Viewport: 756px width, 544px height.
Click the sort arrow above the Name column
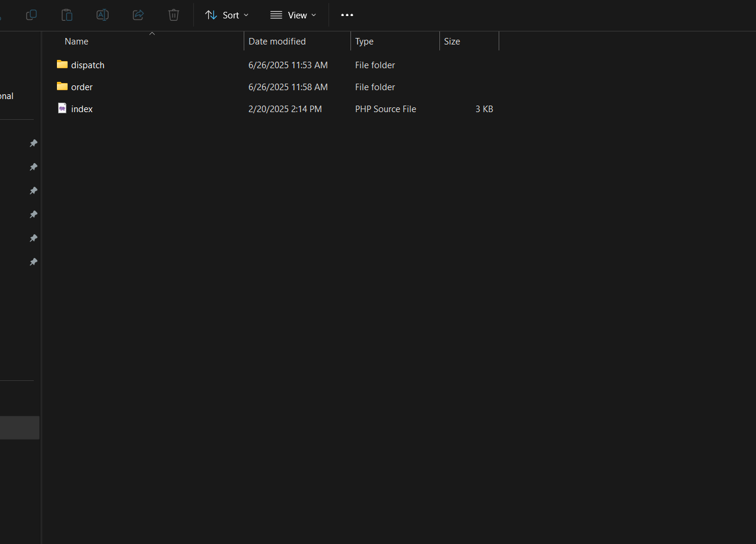[x=152, y=34]
